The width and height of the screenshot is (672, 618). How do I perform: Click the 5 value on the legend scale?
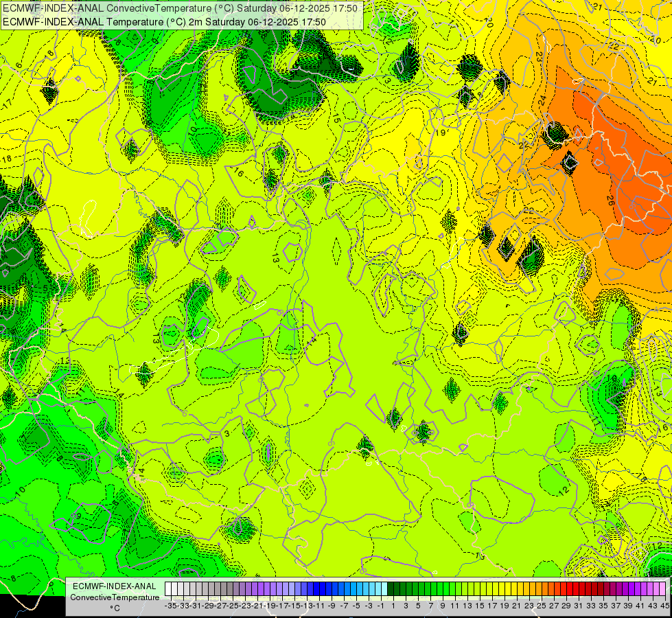click(x=418, y=606)
